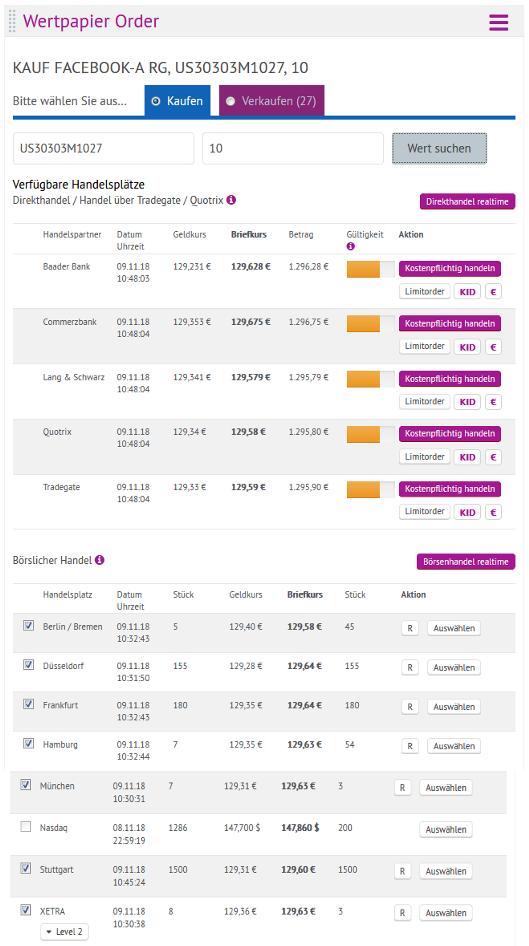Click info icon beside Börslicher Handel

click(100, 560)
